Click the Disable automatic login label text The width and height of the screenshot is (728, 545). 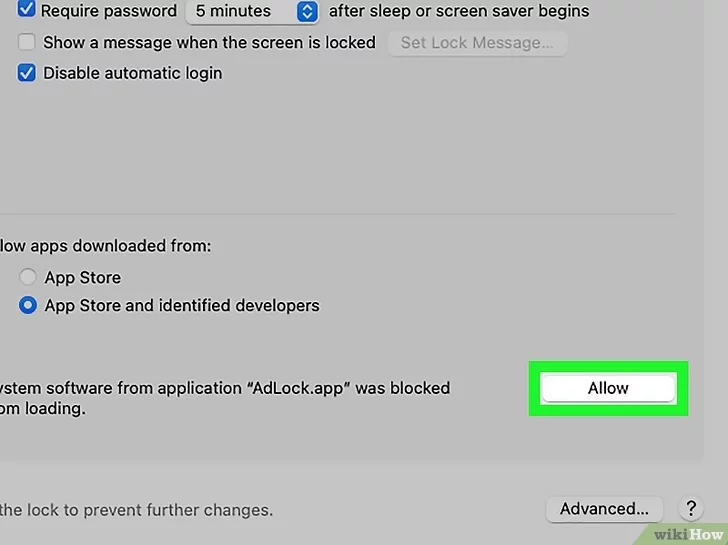[x=133, y=73]
